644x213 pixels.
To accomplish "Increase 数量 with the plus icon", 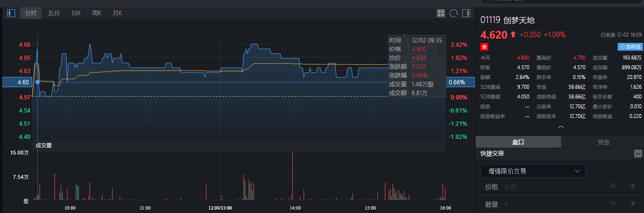I will [x=632, y=204].
